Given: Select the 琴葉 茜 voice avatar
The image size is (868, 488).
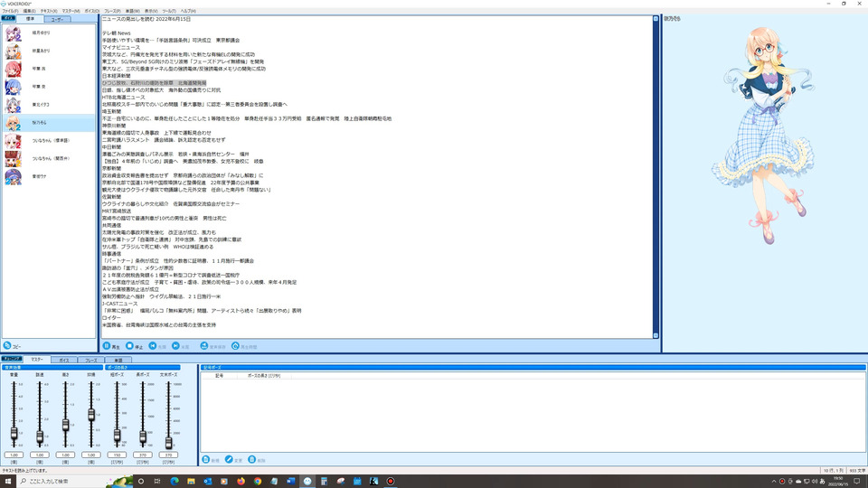Looking at the screenshot, I should [13, 70].
